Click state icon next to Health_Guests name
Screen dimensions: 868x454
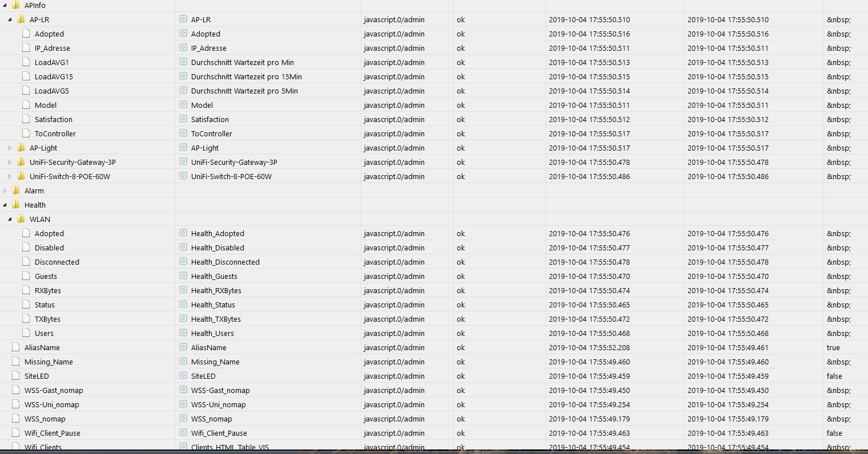(183, 275)
